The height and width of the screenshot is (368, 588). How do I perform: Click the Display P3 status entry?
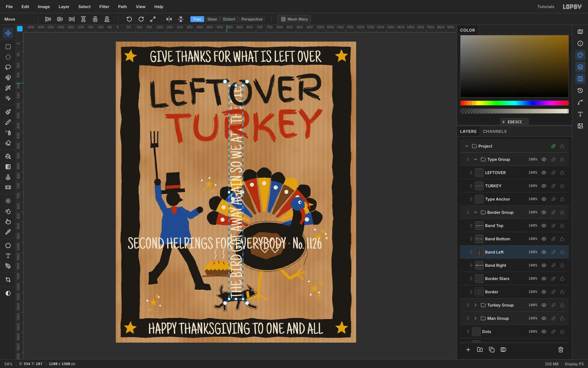click(x=574, y=364)
